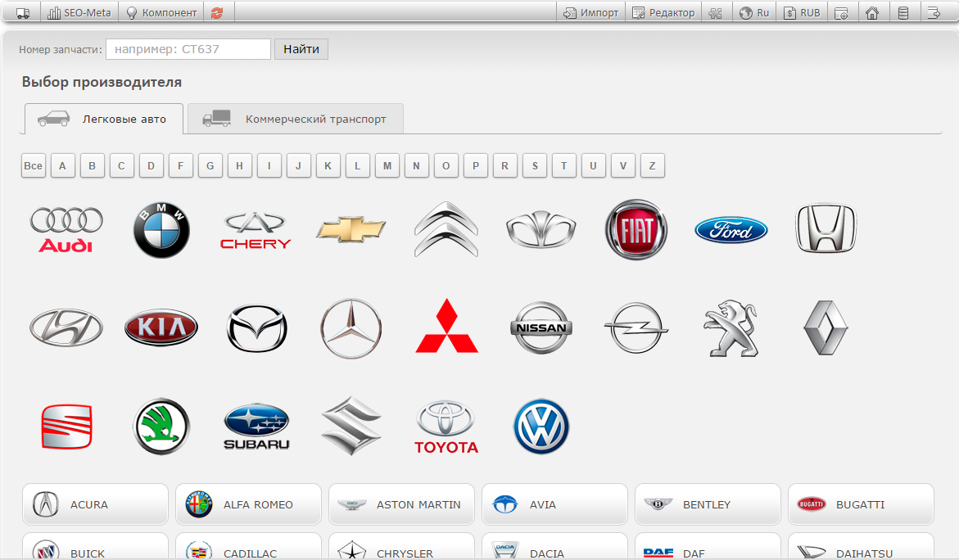
Task: Select the Mercedes-Benz star logo
Action: coord(351,328)
